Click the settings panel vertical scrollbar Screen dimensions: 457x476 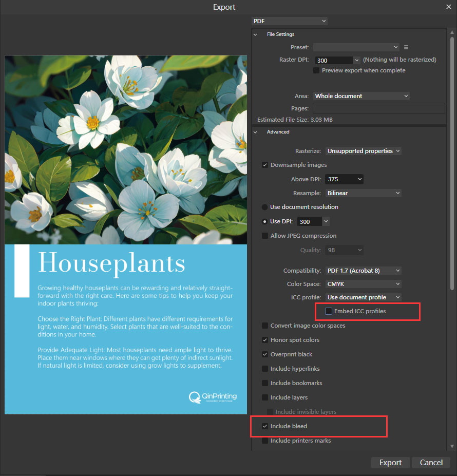[452, 164]
